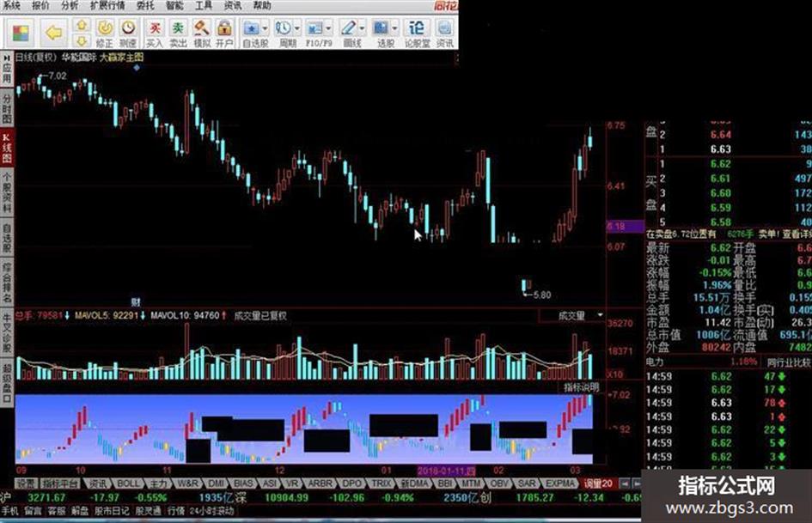Open the 指标平台 button
The height and width of the screenshot is (523, 812).
click(x=60, y=483)
